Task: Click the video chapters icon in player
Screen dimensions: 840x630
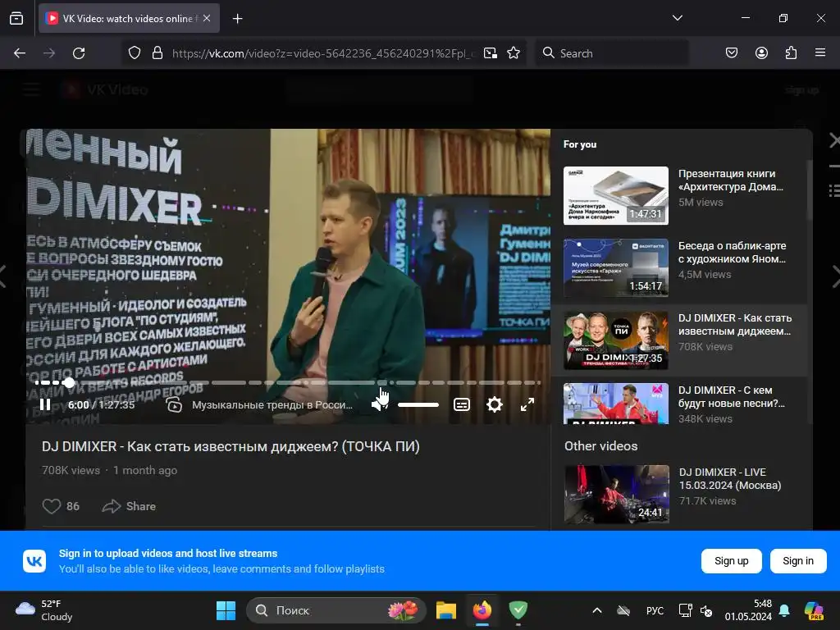Action: point(174,405)
